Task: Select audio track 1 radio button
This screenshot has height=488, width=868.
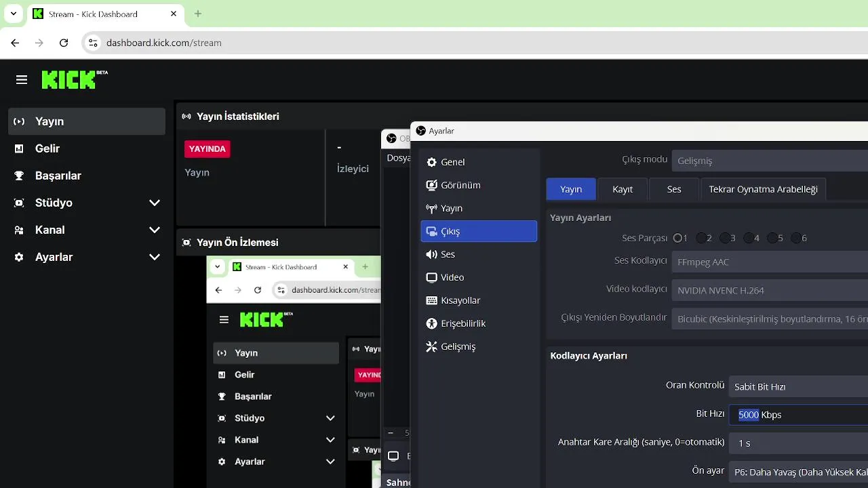Action: (677, 238)
